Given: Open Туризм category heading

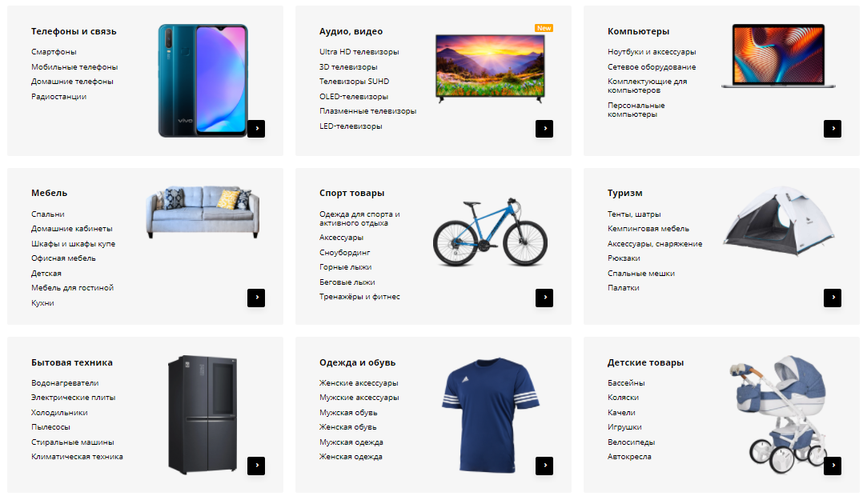Looking at the screenshot, I should click(624, 193).
